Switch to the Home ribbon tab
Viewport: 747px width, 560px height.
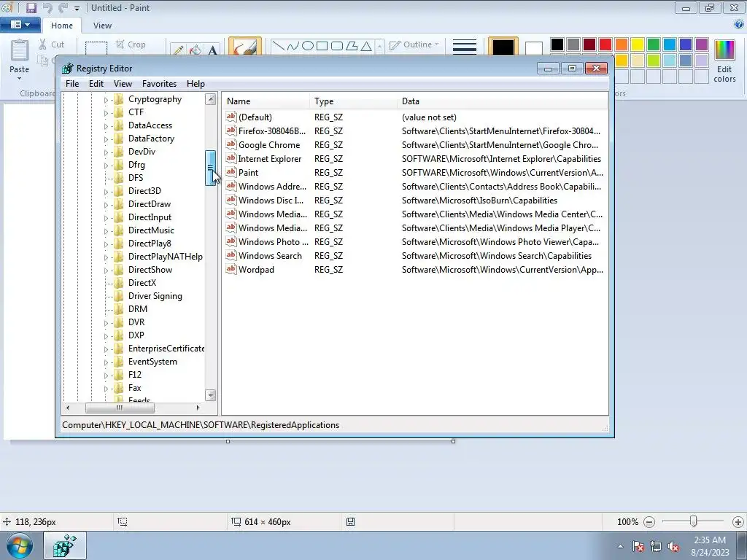coord(62,26)
